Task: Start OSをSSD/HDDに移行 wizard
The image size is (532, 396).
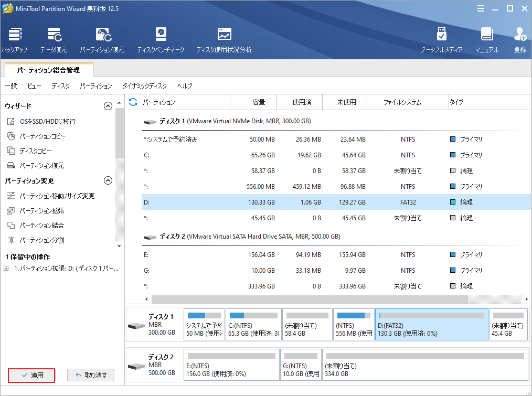Action: tap(41, 122)
